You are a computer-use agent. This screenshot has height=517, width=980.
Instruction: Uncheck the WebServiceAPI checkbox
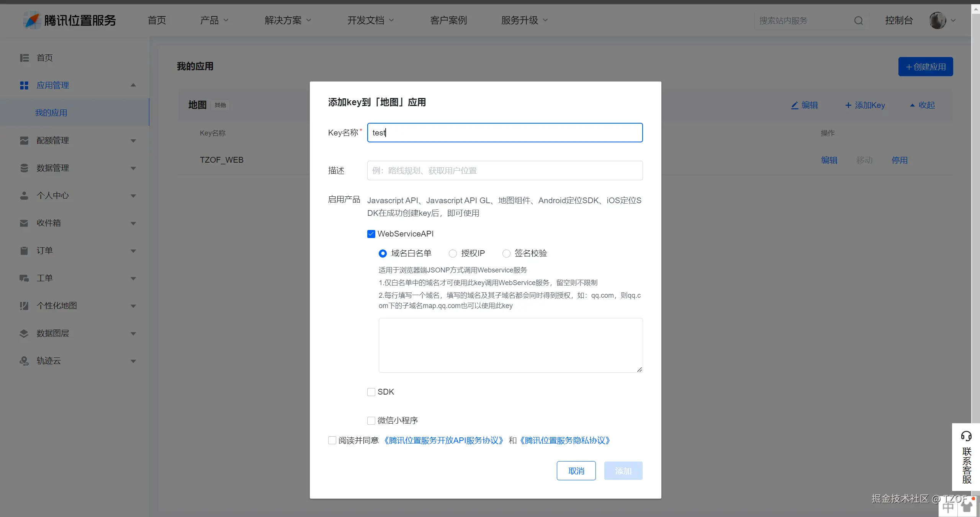pyautogui.click(x=371, y=234)
